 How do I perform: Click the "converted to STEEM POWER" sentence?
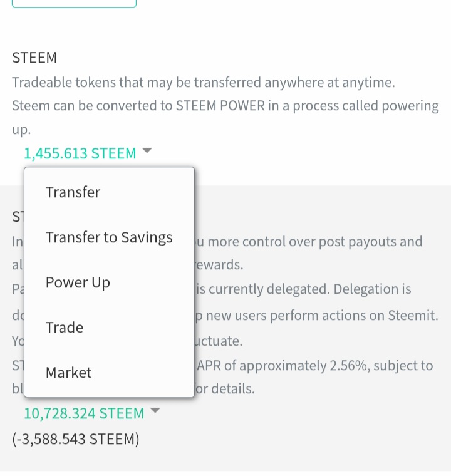[x=225, y=106]
